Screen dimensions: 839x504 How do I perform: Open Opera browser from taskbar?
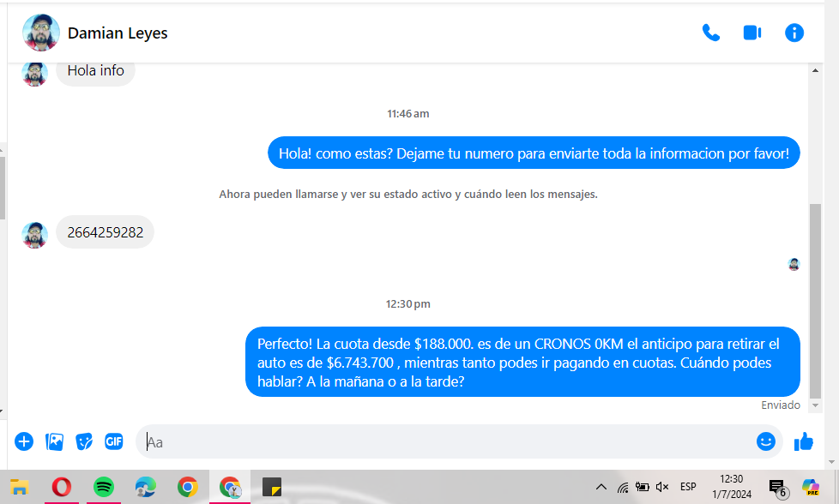click(x=62, y=487)
